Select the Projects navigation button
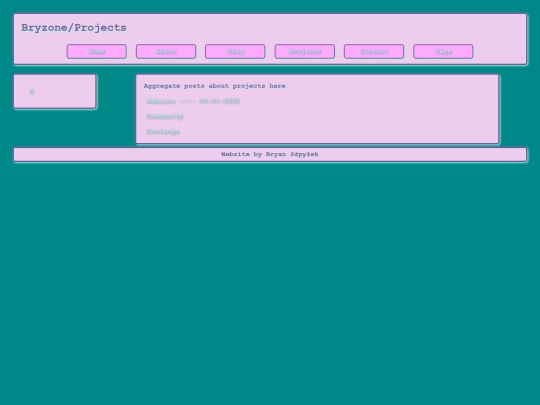 [305, 51]
